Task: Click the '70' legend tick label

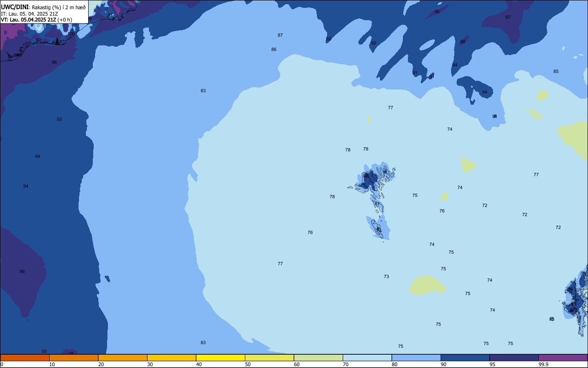Action: 345,364
